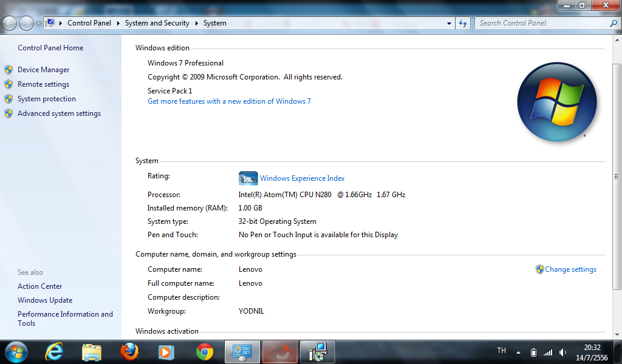
Task: Select System in the breadcrumb
Action: (214, 24)
